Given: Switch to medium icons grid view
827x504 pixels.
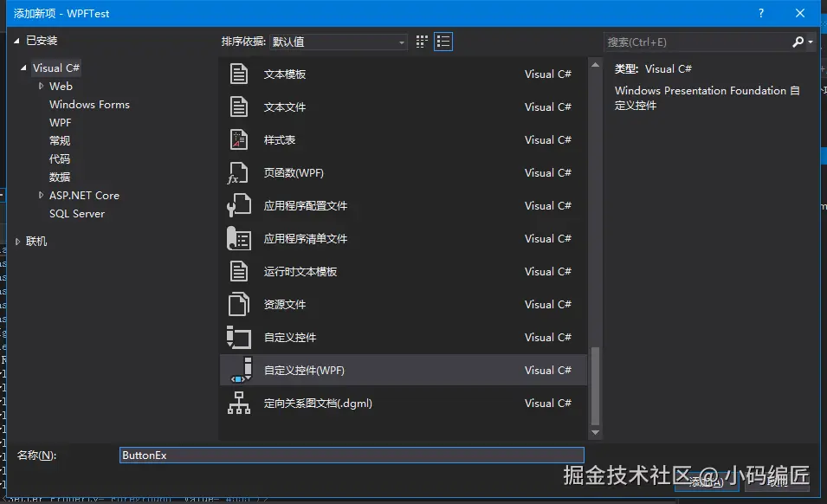Looking at the screenshot, I should pyautogui.click(x=422, y=42).
